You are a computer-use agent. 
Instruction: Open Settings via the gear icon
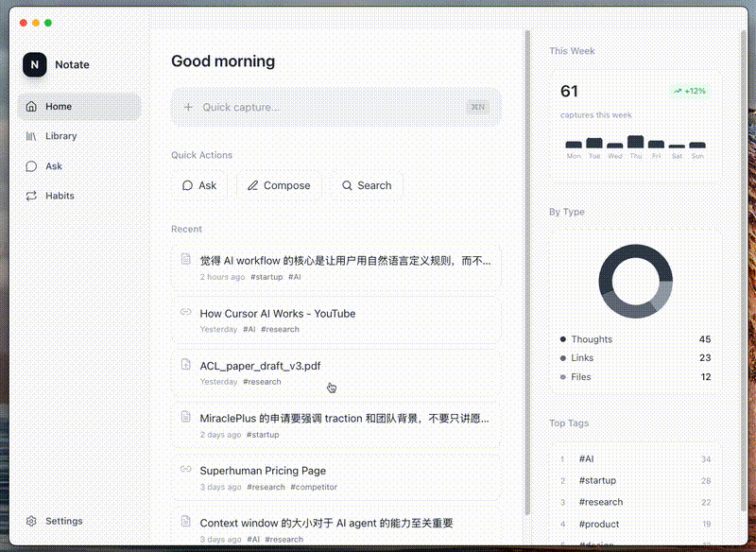coord(29,521)
